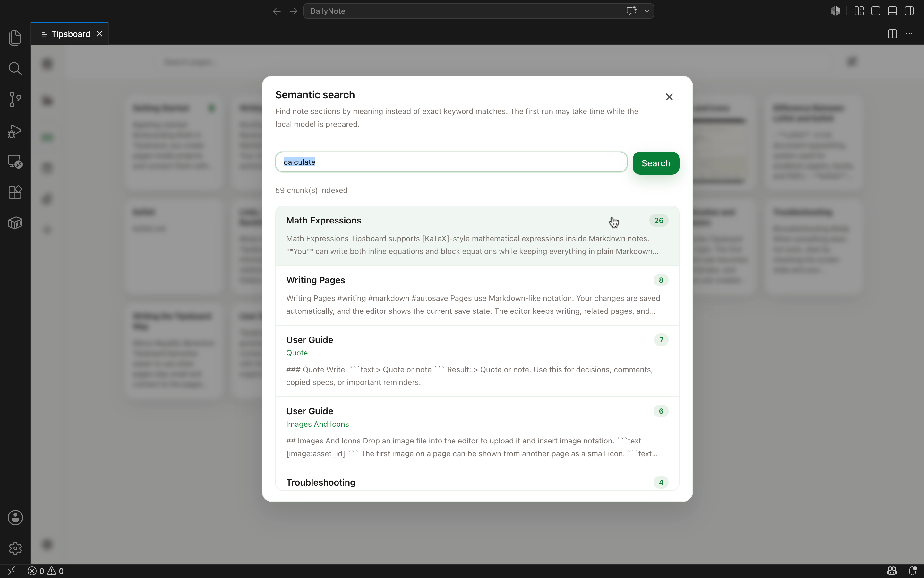Open the Search view in activity bar
Screen dimensions: 924x578
tap(15, 68)
